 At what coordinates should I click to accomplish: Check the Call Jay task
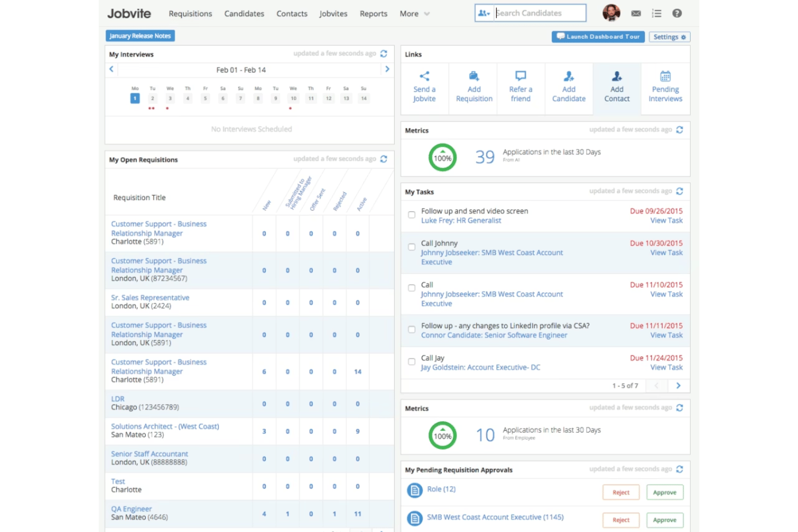(x=411, y=362)
